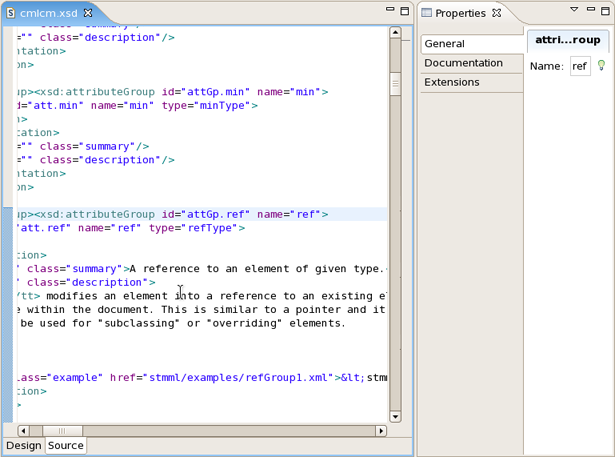Click the attri...roup header label
The image size is (615, 457).
click(568, 40)
